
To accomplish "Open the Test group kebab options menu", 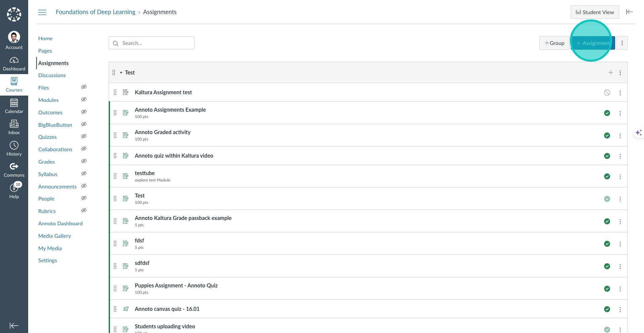I will pyautogui.click(x=620, y=73).
